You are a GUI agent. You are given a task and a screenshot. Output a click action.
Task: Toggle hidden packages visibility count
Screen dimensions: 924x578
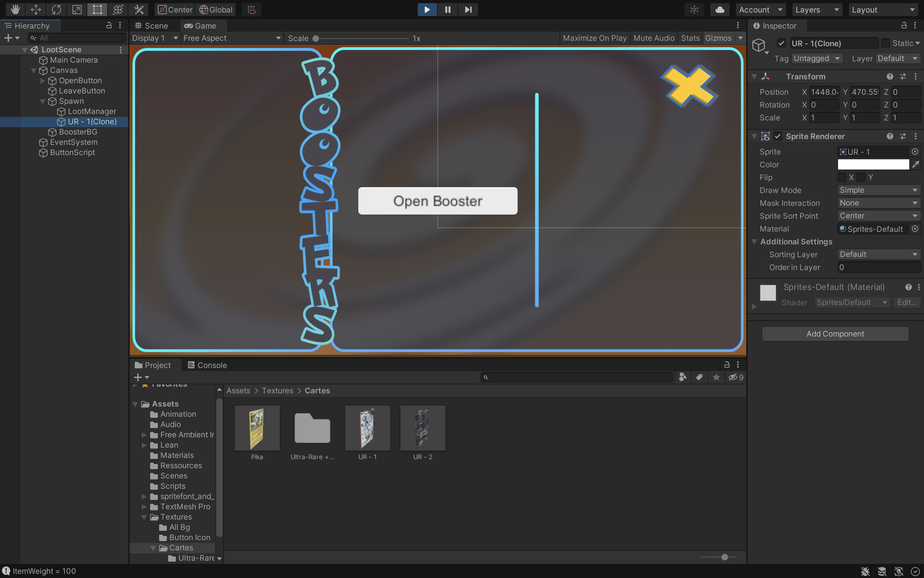tap(736, 377)
